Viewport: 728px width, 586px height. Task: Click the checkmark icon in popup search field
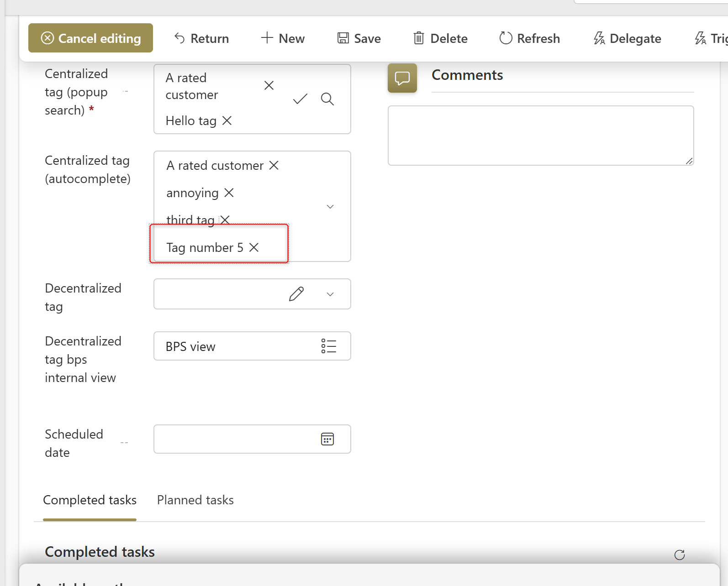(300, 99)
